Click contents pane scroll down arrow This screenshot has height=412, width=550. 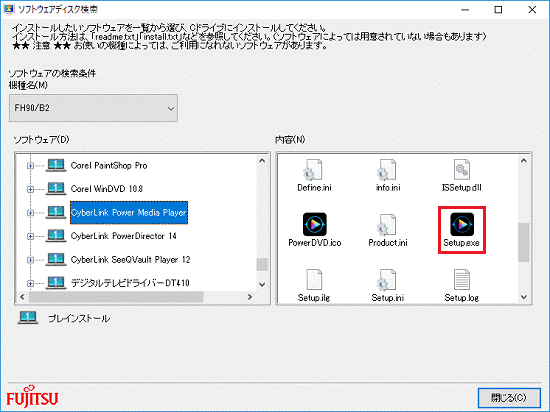pos(524,297)
